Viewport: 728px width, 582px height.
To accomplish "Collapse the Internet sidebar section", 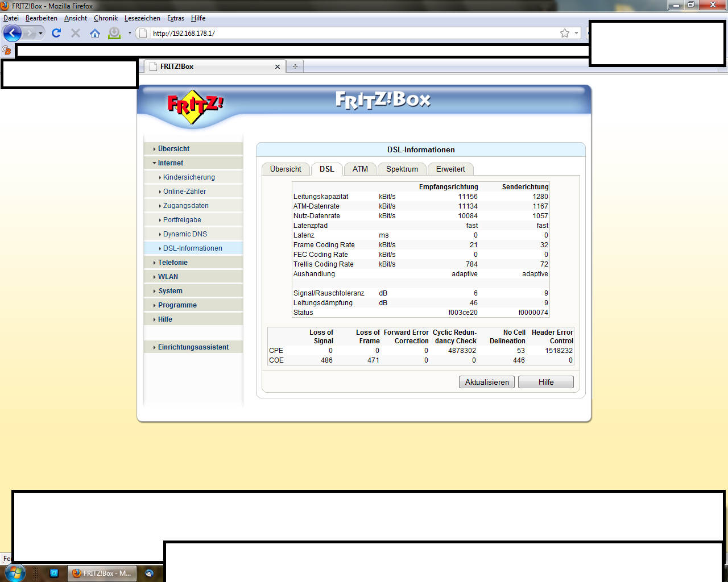I will (x=193, y=163).
